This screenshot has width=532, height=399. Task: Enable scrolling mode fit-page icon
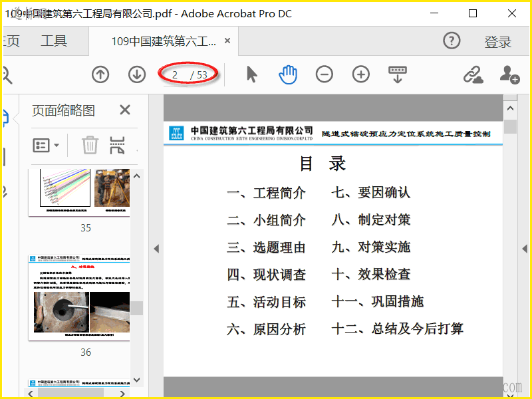pyautogui.click(x=397, y=74)
